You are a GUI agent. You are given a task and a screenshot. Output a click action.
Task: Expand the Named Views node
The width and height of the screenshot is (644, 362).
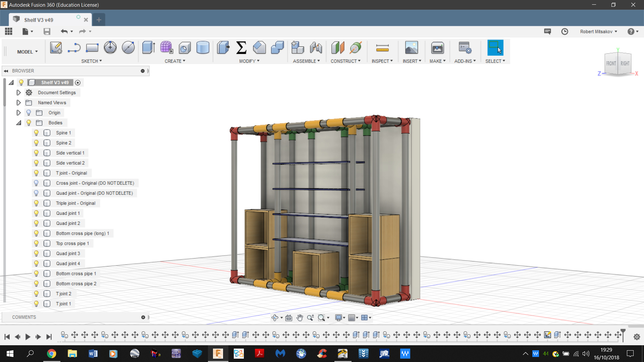19,103
